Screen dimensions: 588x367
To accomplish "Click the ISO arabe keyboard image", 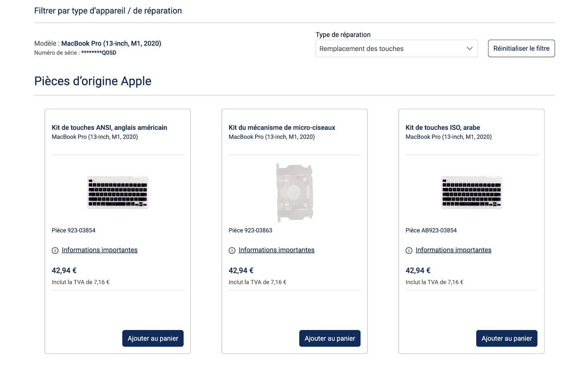I will pyautogui.click(x=471, y=192).
